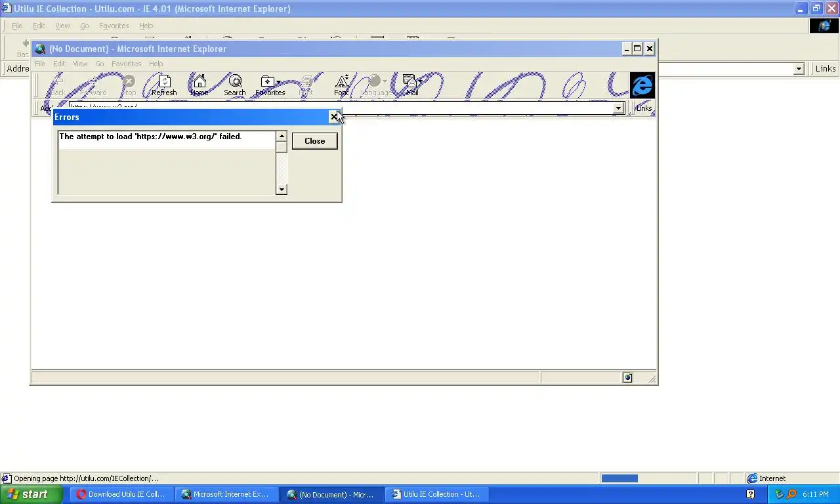Open the Favorites toolbar button

[268, 85]
